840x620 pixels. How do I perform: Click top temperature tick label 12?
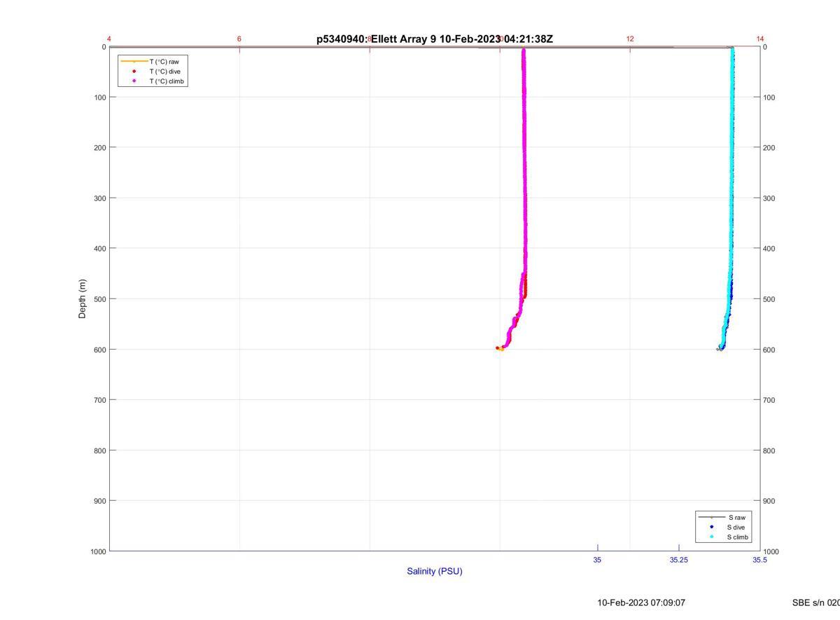click(630, 39)
